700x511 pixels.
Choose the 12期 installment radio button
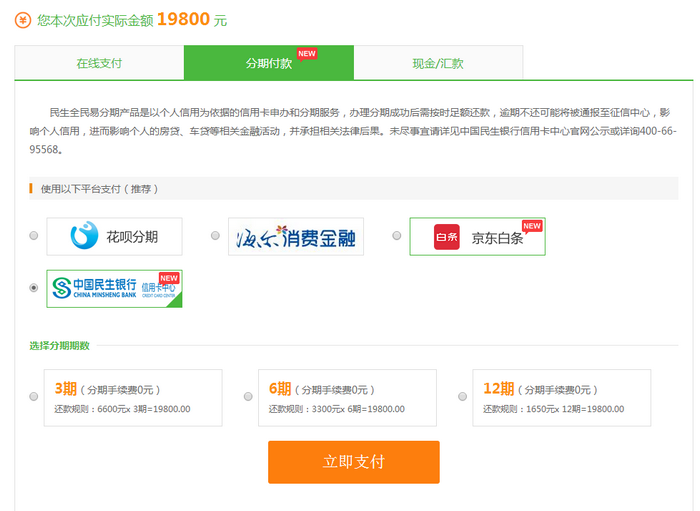click(462, 397)
